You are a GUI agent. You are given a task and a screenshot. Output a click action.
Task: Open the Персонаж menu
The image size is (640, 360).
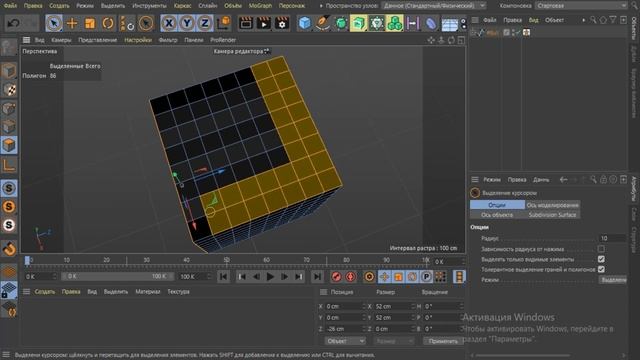click(x=292, y=6)
